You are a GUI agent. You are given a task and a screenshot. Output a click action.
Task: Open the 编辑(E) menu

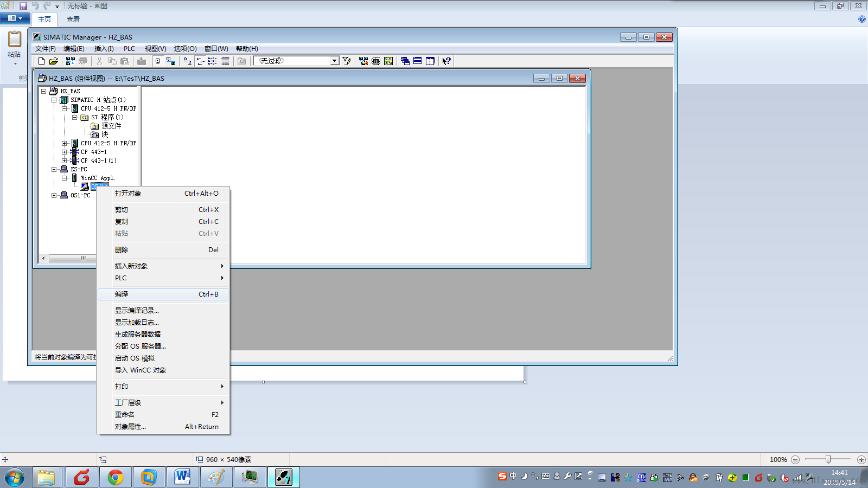coord(74,49)
